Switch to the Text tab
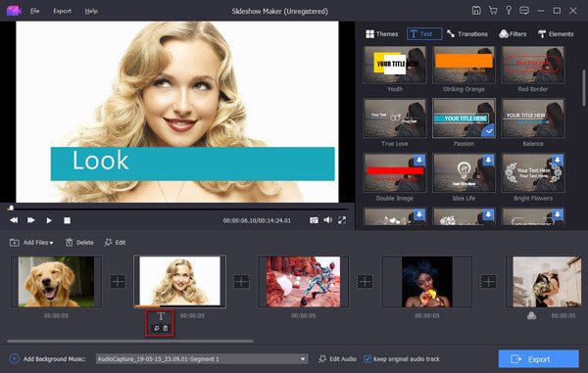Image resolution: width=588 pixels, height=373 pixels. 424,34
